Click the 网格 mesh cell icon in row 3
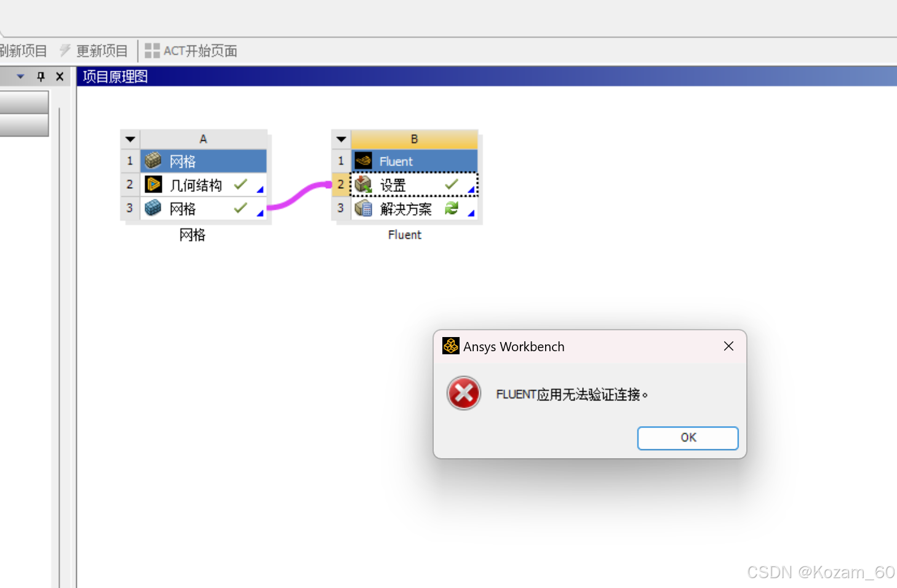Viewport: 897px width, 588px height. tap(153, 209)
